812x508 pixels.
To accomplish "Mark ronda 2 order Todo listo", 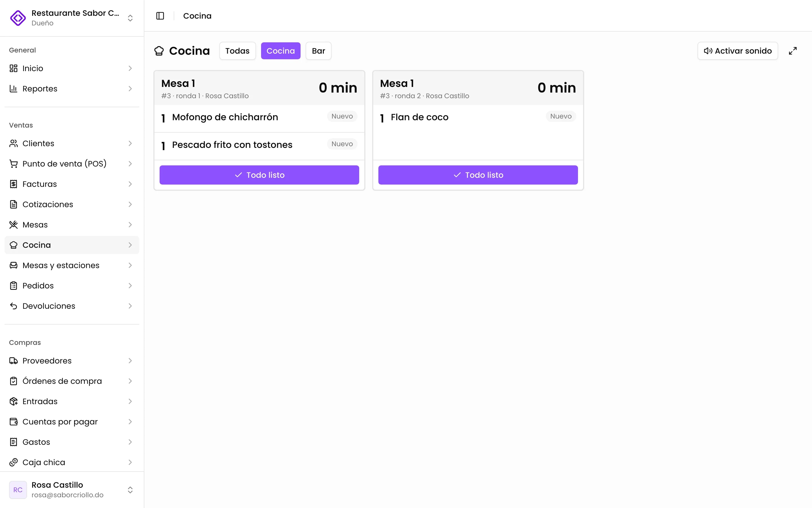I will (478, 175).
